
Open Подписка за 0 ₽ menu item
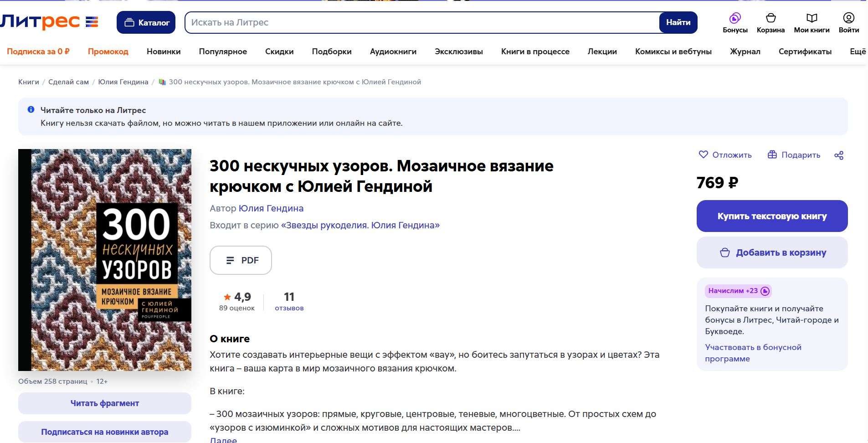coord(38,52)
